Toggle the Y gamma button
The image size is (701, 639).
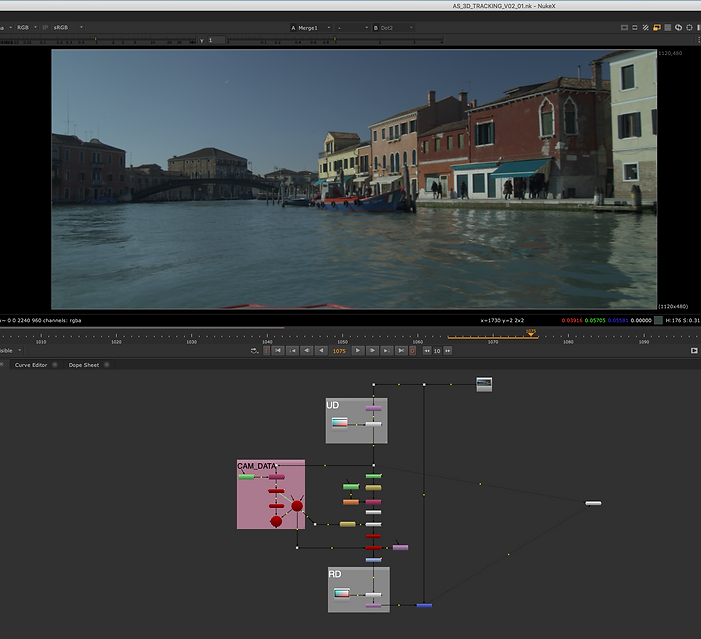[x=202, y=40]
